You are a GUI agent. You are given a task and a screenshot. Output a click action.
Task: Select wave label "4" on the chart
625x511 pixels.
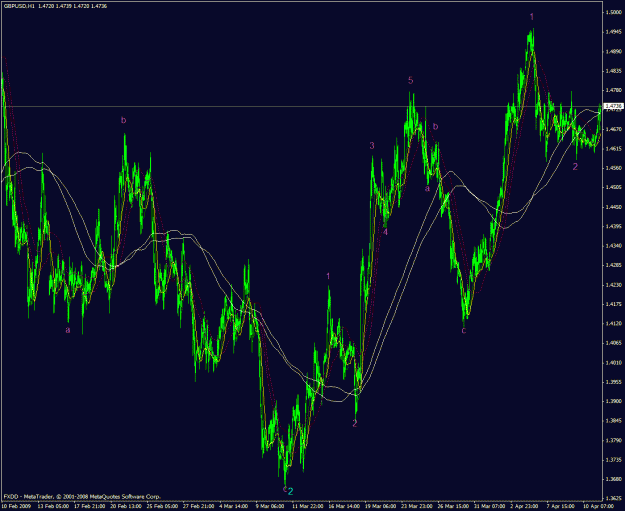385,232
